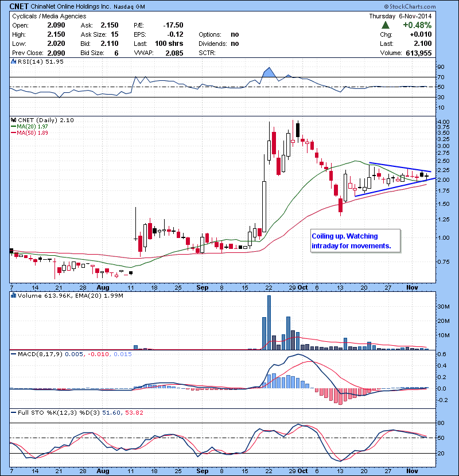
Task: Click the Low value 2.020
Action: tap(56, 44)
